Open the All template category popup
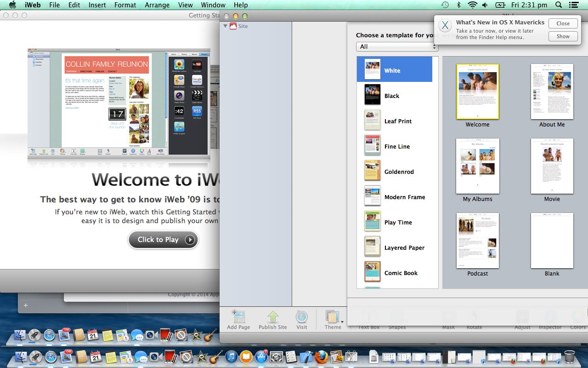 point(397,46)
